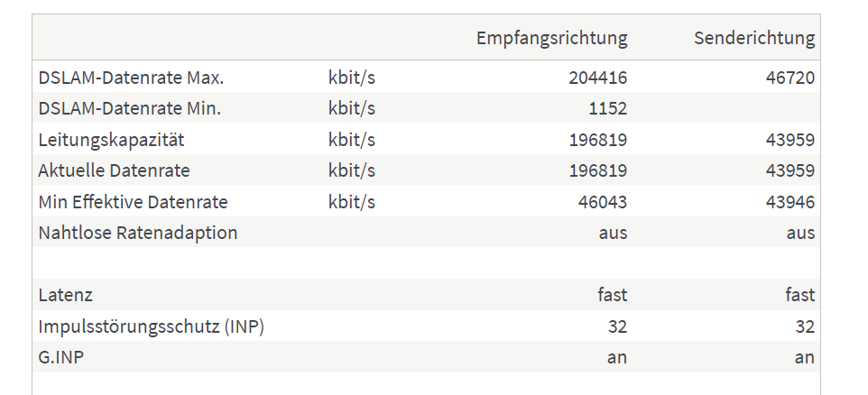Click the value 204416 for max downstream
868x395 pixels.
click(x=598, y=78)
